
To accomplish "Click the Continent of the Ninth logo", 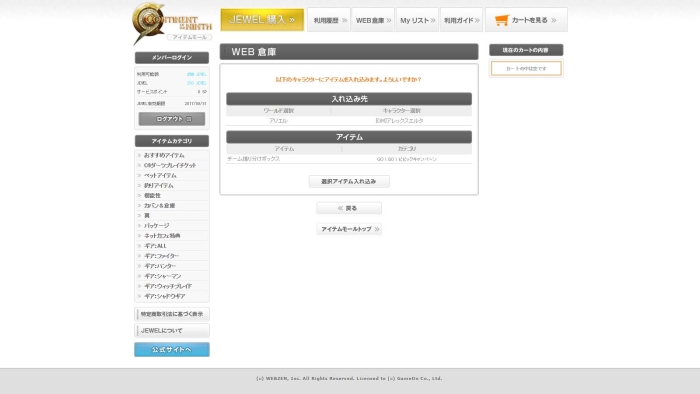I will [x=172, y=23].
